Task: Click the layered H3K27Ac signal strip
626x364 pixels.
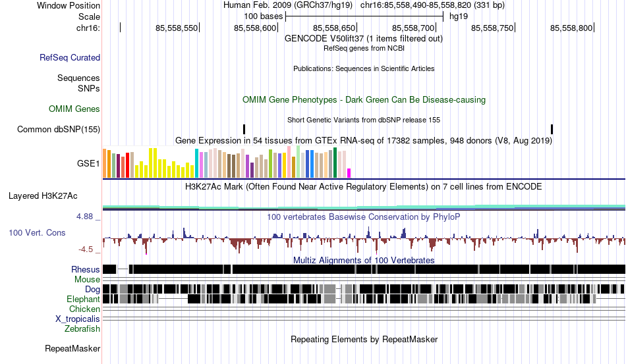Action: click(364, 207)
